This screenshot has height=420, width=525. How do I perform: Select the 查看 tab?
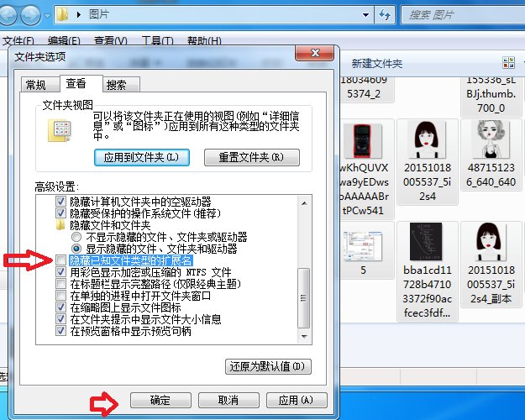(81, 83)
